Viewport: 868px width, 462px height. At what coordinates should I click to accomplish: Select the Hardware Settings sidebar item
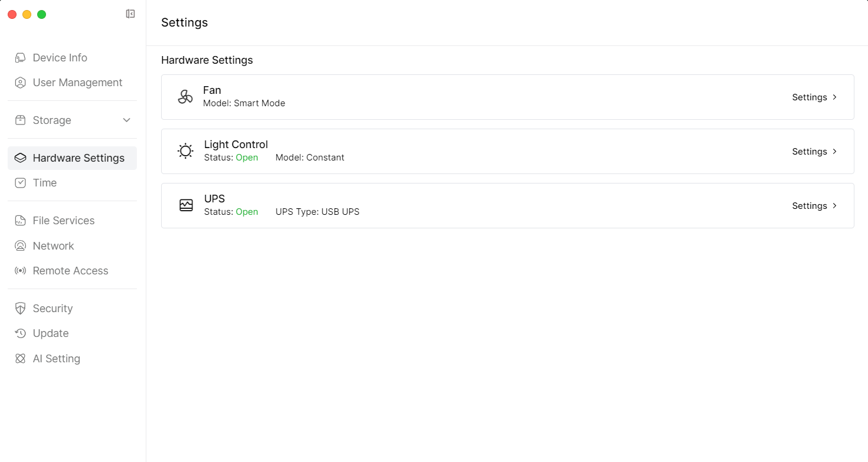[78, 158]
